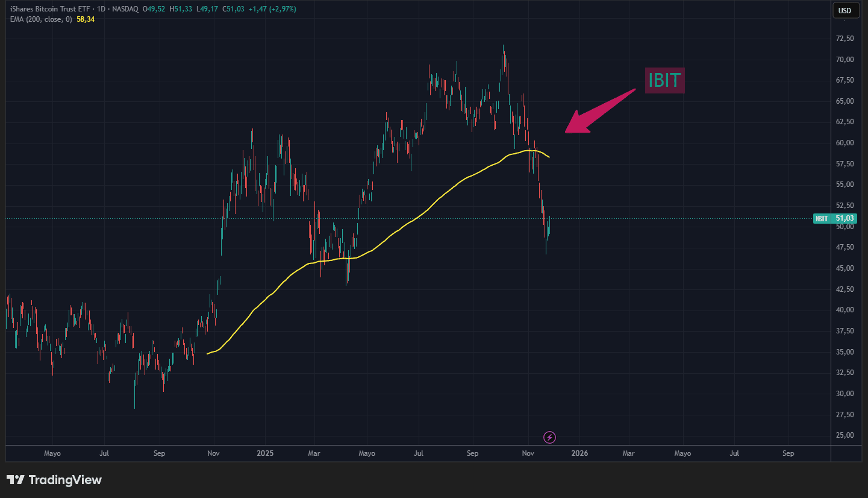This screenshot has height=498, width=868.
Task: Click the EMA value 58,34 in legend
Action: [x=86, y=19]
